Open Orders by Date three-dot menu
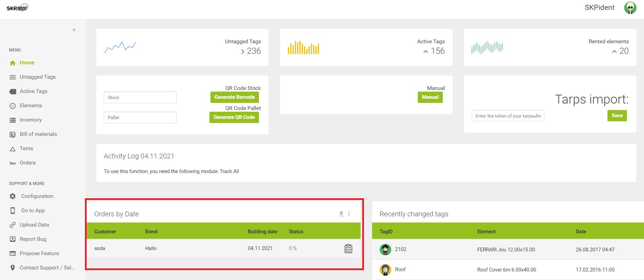 [349, 214]
